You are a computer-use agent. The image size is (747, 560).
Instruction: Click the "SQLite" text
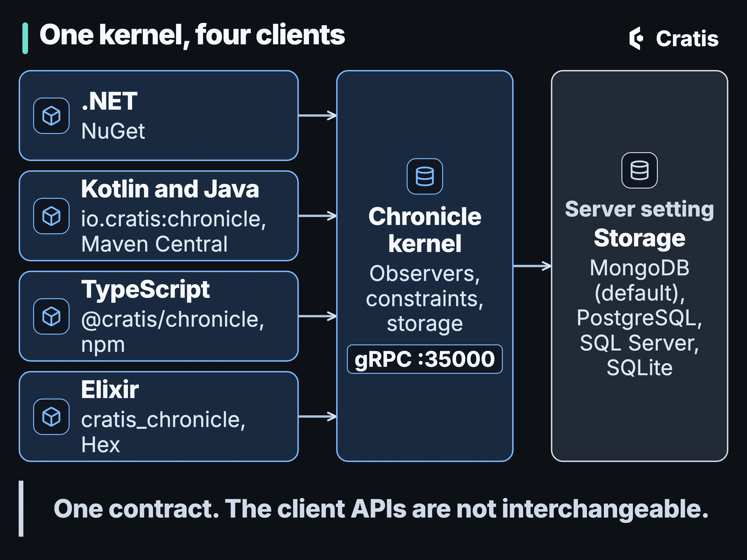pos(640,367)
